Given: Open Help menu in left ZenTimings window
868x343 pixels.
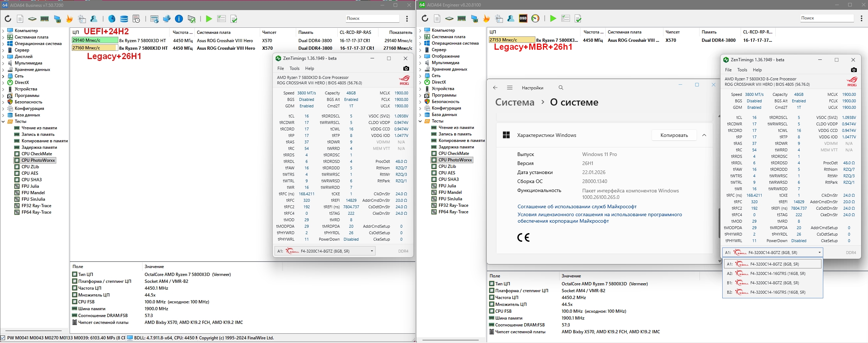Looking at the screenshot, I should 310,68.
